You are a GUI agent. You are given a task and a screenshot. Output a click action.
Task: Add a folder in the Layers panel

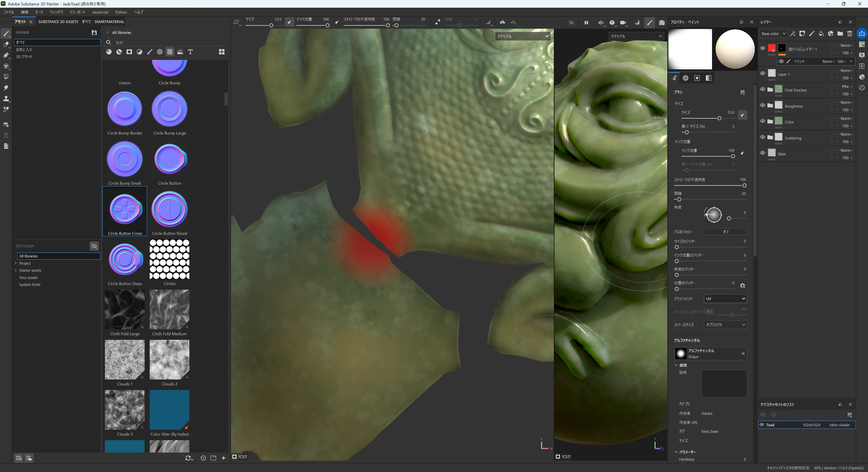[x=840, y=33]
